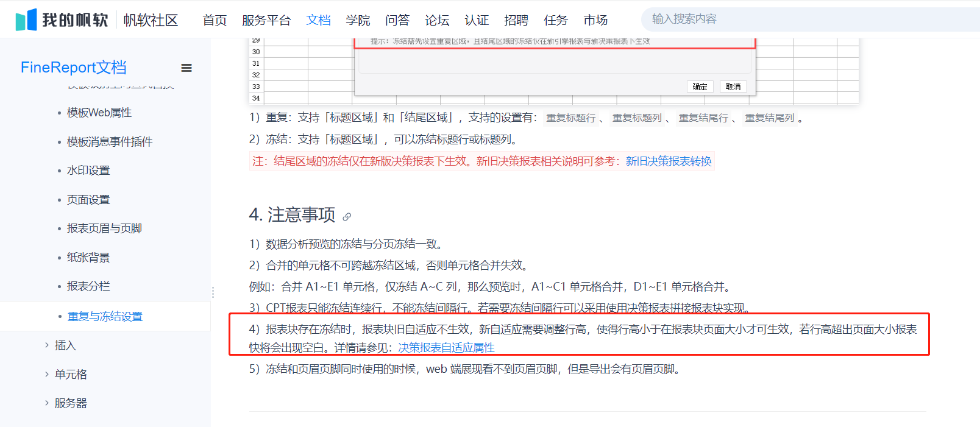Follow the 新旧决策报表转换 link

[669, 161]
